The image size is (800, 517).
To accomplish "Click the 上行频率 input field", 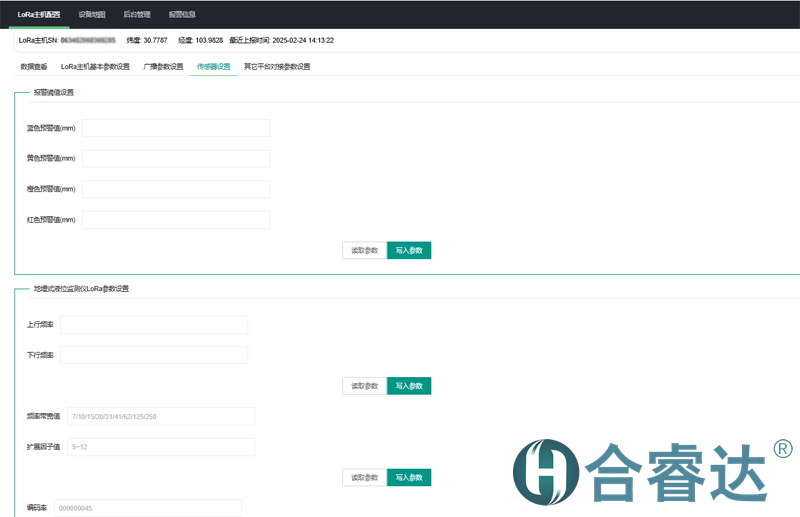I will pos(154,324).
